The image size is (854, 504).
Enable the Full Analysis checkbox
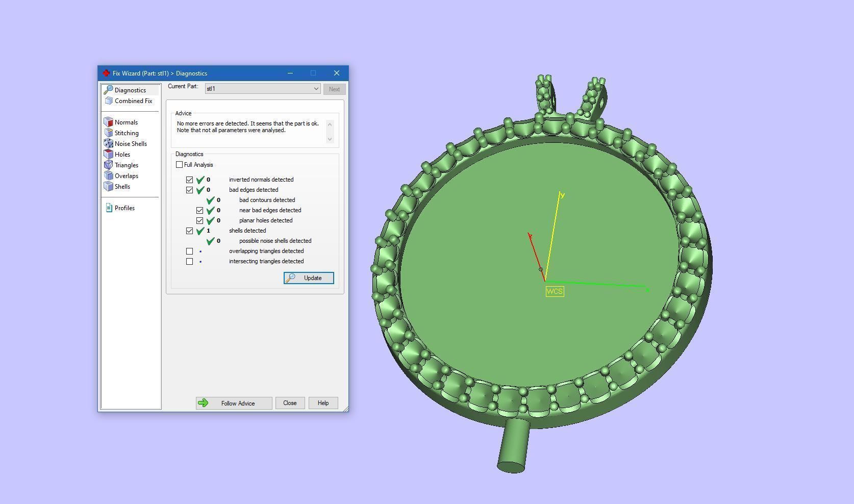[179, 165]
